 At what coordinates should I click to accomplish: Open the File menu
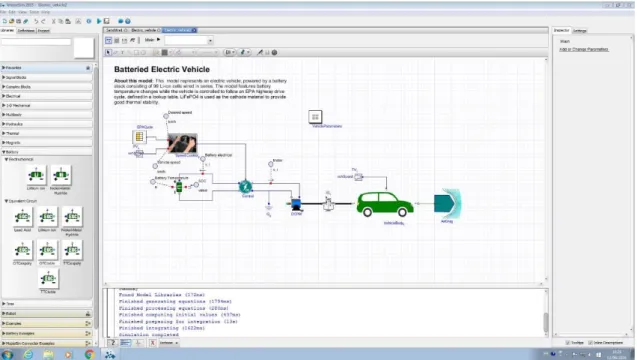click(3, 12)
